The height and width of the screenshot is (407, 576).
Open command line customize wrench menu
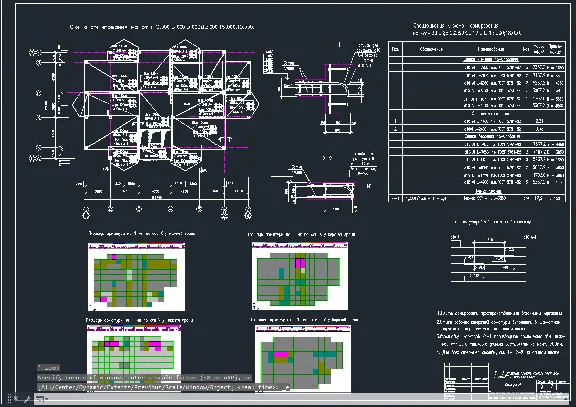27,399
